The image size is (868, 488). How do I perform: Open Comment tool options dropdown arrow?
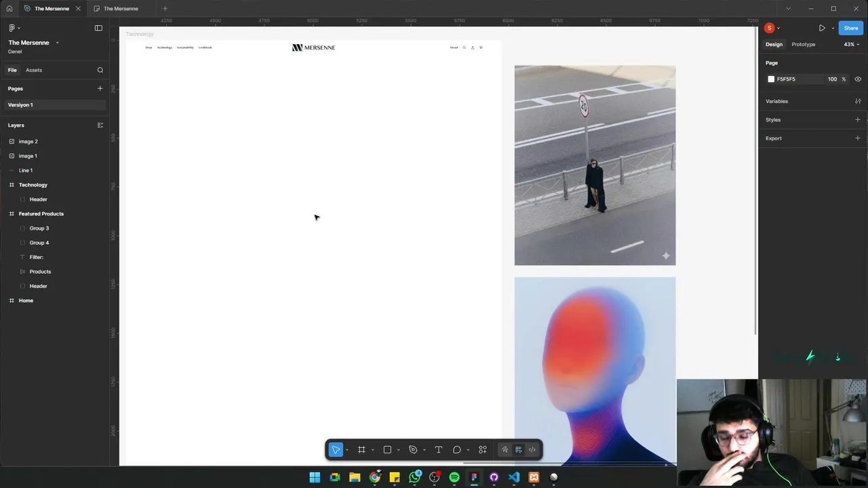click(468, 450)
